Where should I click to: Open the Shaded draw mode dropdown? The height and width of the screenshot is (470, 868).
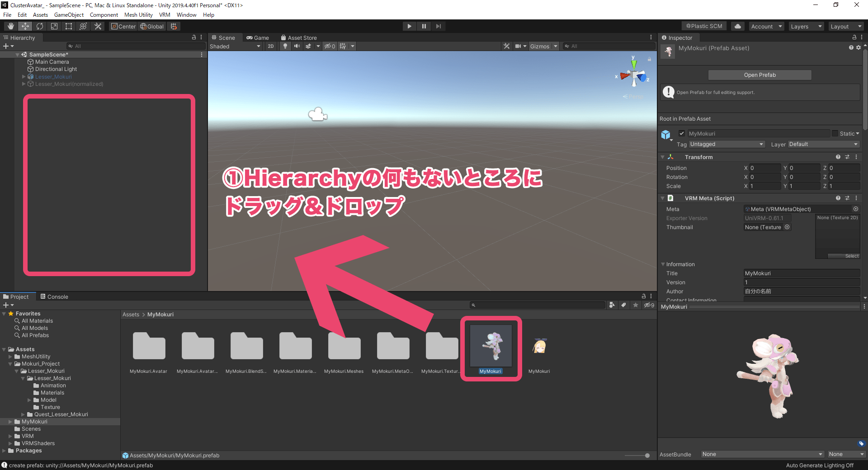click(x=235, y=46)
